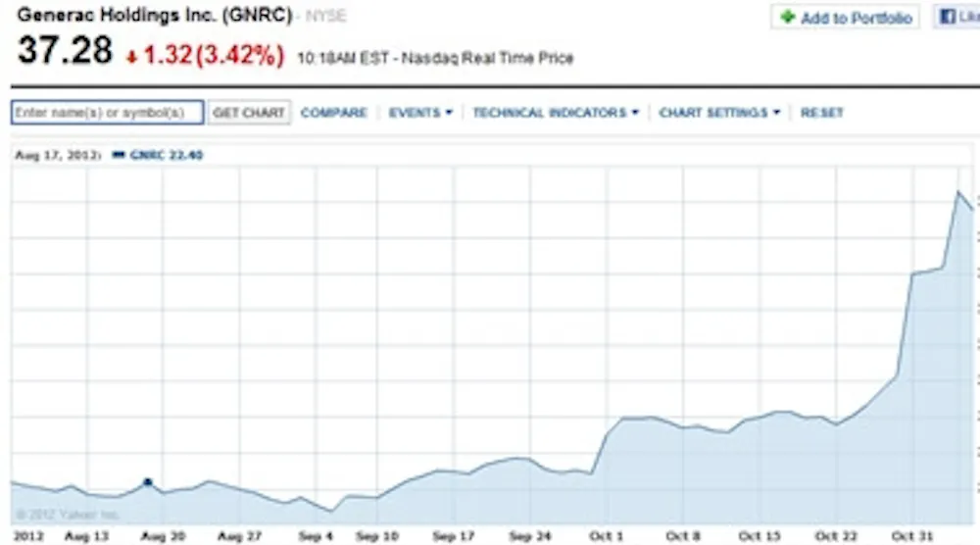This screenshot has height=545, width=980.
Task: Click the Oct 8 axis label
Action: [683, 536]
